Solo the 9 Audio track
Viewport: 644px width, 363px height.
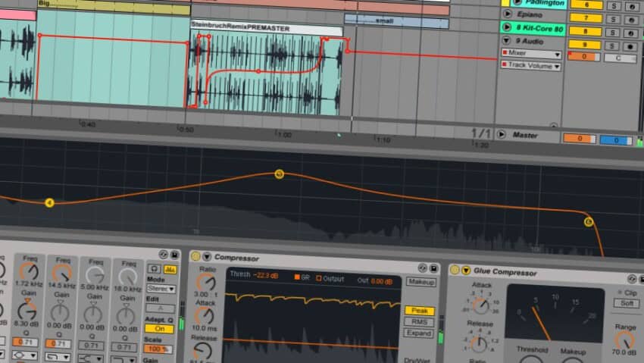(613, 46)
